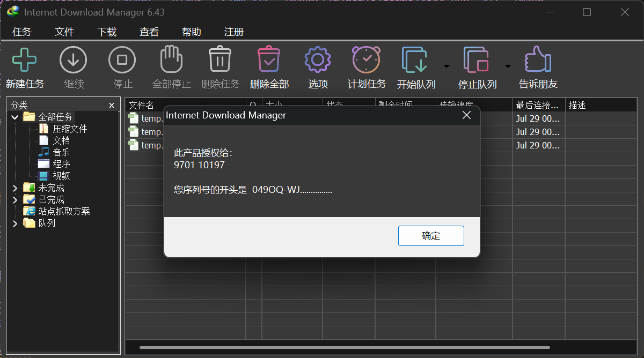Expand the 已完成 tree node
The image size is (644, 358).
click(x=14, y=199)
